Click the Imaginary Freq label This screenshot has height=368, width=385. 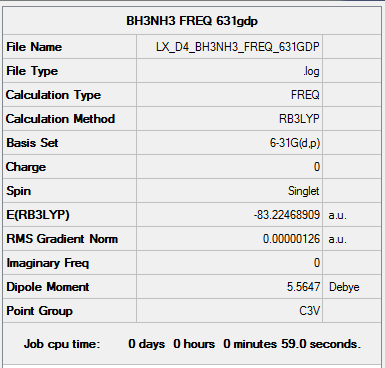coord(48,263)
